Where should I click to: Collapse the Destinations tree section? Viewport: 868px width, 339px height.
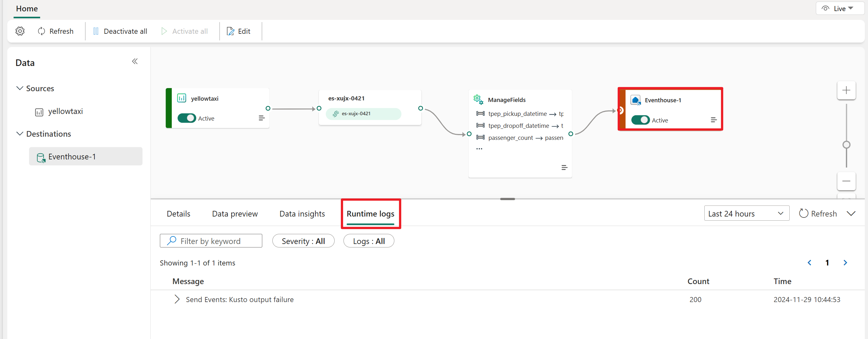(20, 134)
